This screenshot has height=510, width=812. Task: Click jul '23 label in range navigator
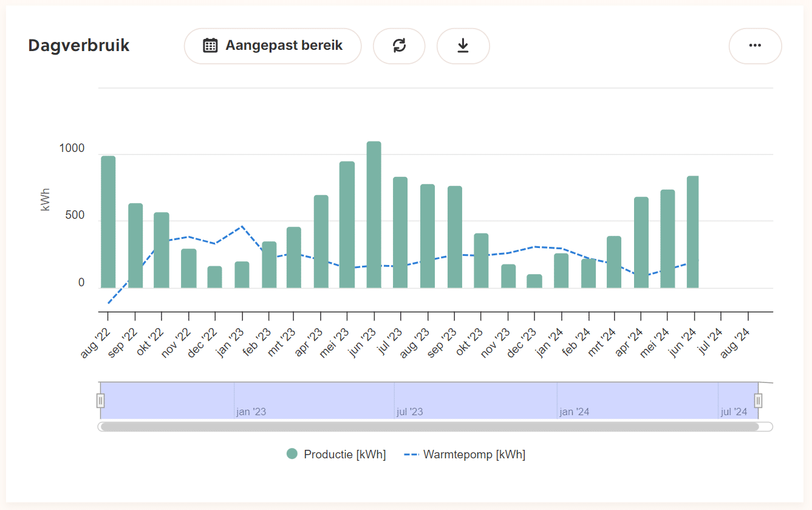[410, 412]
